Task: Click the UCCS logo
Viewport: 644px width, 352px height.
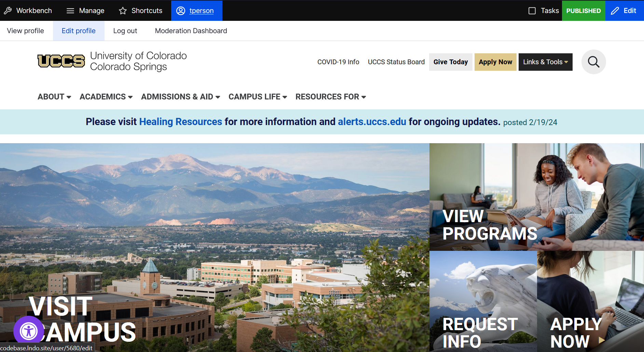Action: 61,61
